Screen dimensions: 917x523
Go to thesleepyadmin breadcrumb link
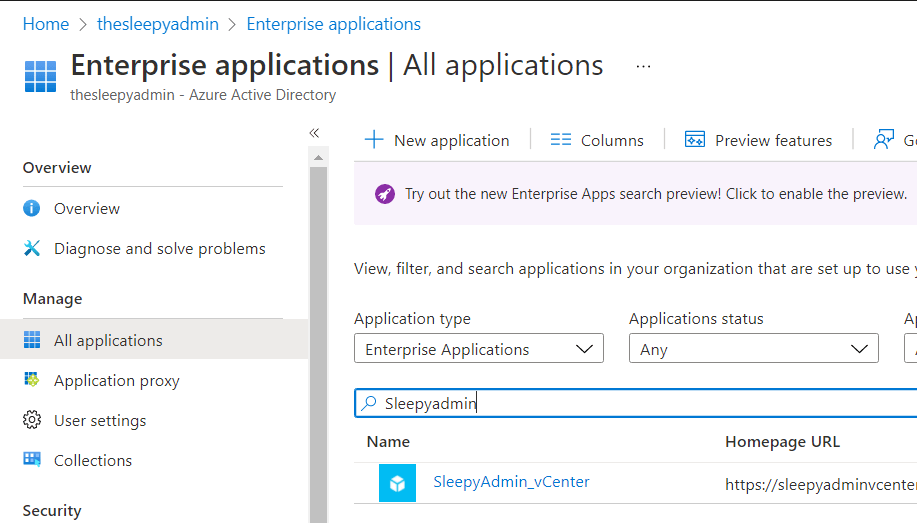(158, 24)
